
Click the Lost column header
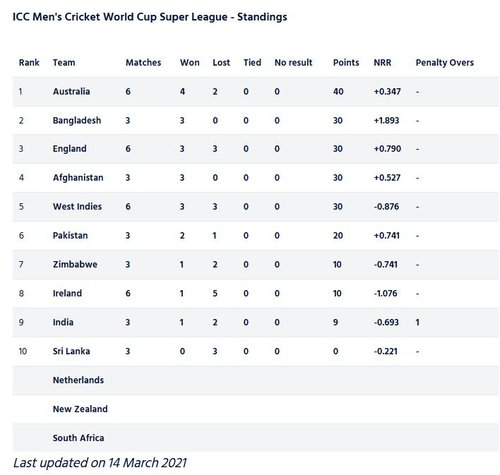click(221, 63)
